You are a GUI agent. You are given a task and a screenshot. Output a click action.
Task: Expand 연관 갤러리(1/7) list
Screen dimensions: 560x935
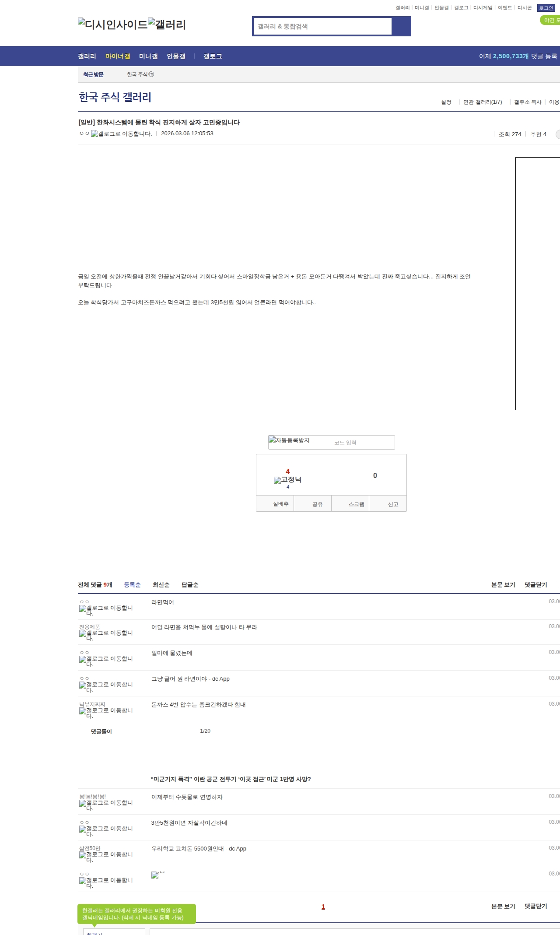pos(483,102)
